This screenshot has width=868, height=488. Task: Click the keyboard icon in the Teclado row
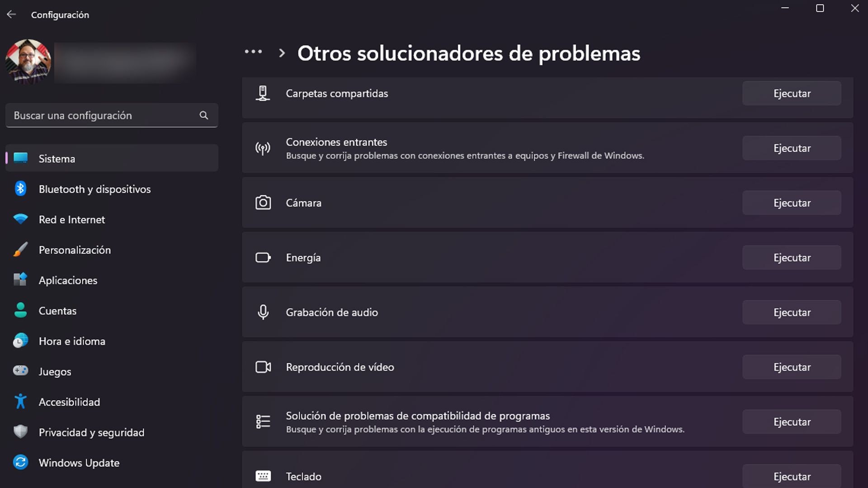(263, 476)
